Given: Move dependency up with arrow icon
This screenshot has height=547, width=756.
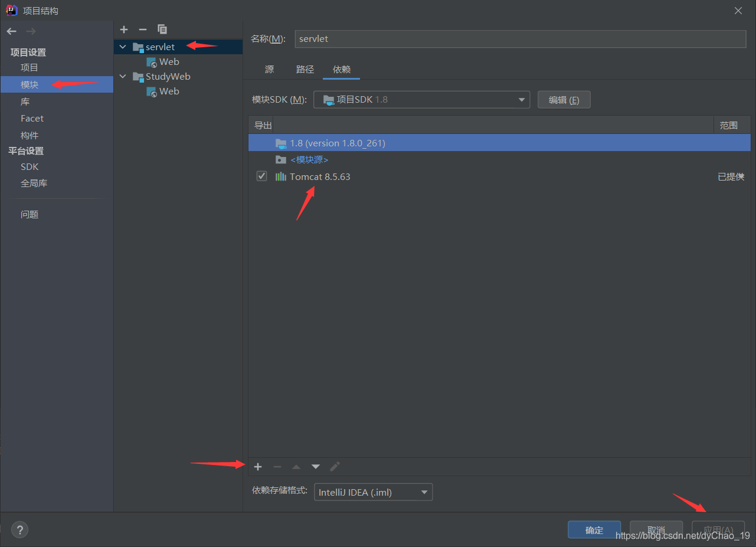Looking at the screenshot, I should (296, 467).
